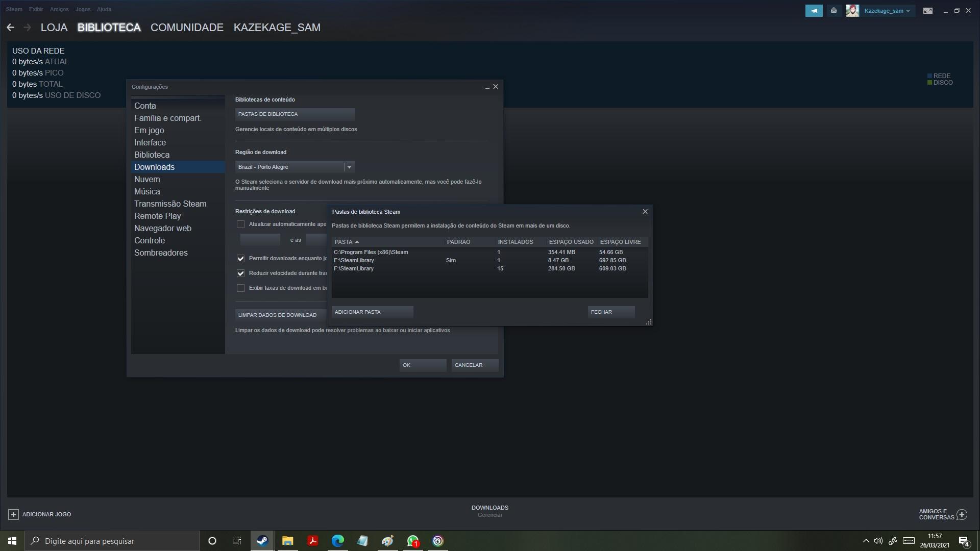
Task: Click the update start-time dropdown field
Action: 260,240
